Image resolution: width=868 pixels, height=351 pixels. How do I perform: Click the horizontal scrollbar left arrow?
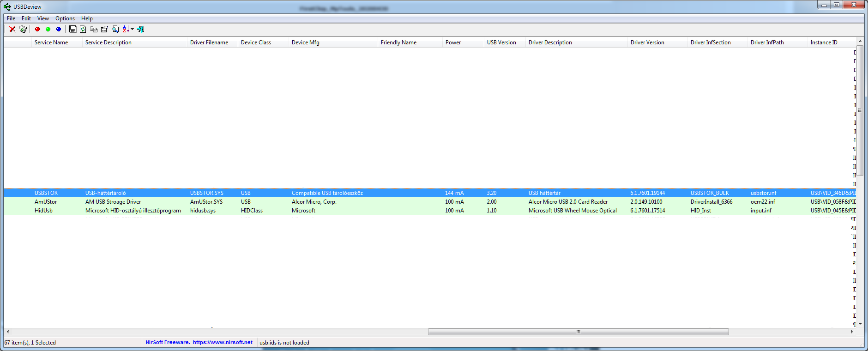[8, 332]
